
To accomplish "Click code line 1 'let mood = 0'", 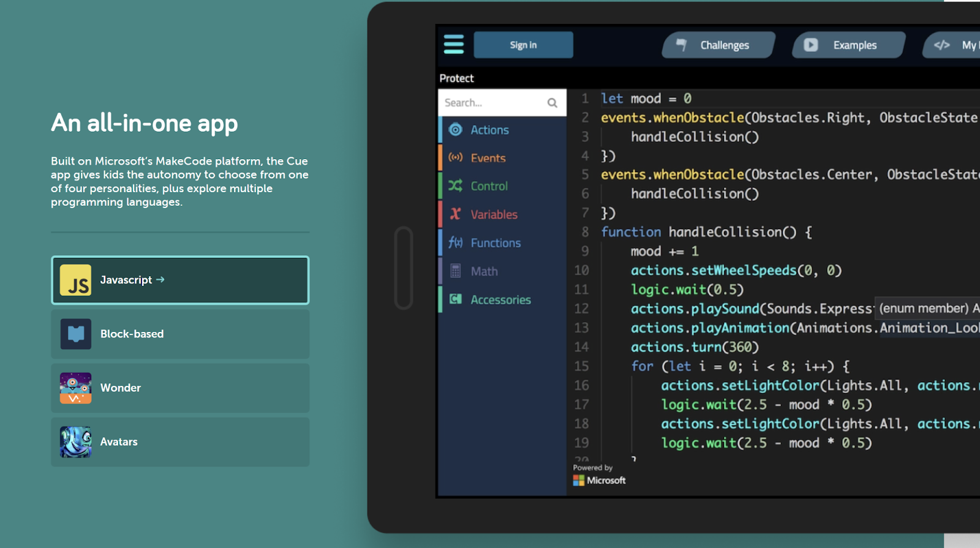I will (646, 99).
